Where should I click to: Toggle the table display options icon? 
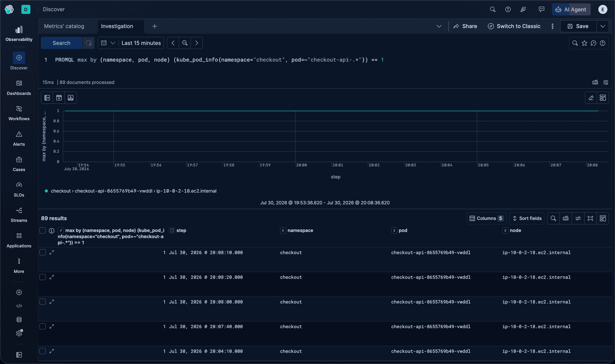point(578,218)
